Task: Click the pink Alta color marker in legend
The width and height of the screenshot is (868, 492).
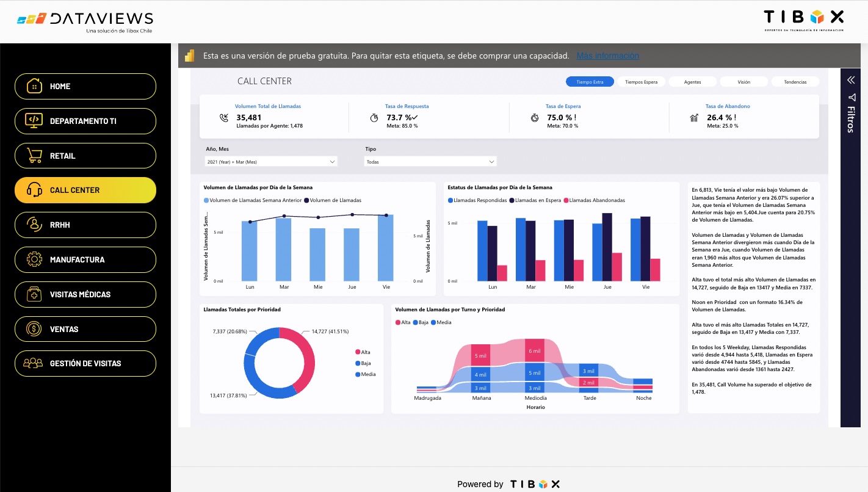Action: pyautogui.click(x=357, y=351)
